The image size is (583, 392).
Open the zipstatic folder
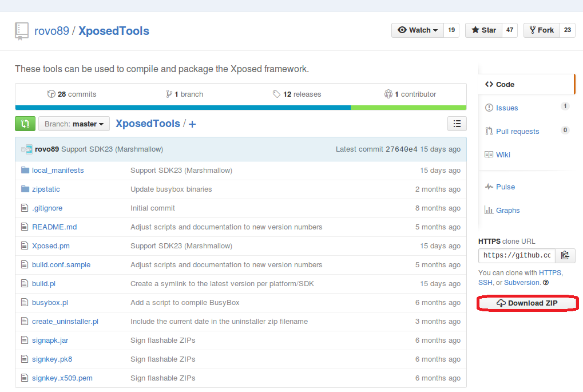pyautogui.click(x=46, y=189)
